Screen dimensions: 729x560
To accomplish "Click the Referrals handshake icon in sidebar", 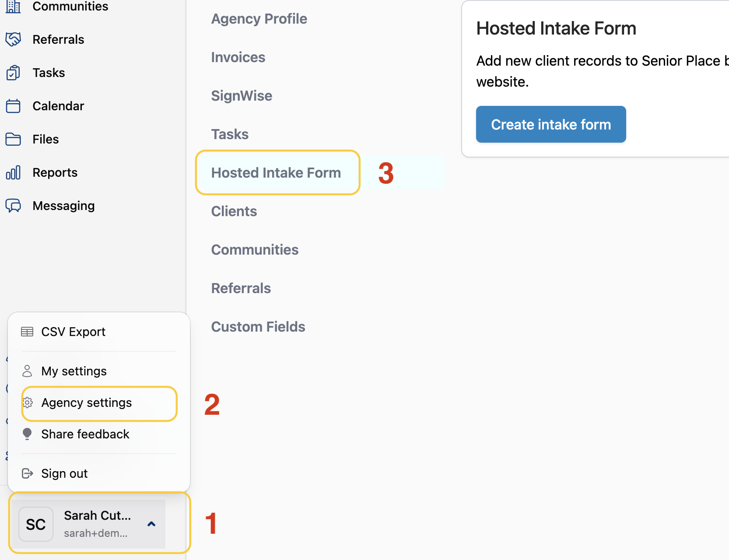I will (x=13, y=39).
